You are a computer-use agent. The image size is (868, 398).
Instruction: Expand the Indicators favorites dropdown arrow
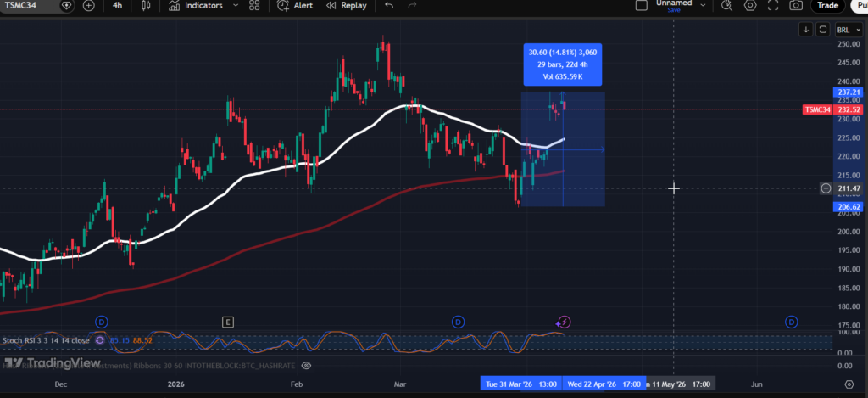pyautogui.click(x=233, y=5)
